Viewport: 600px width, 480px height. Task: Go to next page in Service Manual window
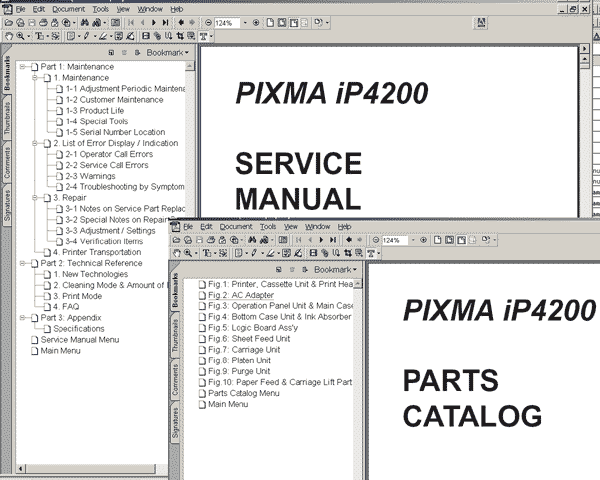(154, 23)
